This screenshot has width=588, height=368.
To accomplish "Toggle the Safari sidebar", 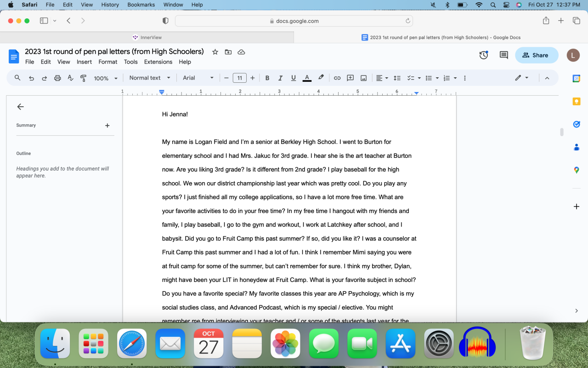I will tap(44, 21).
